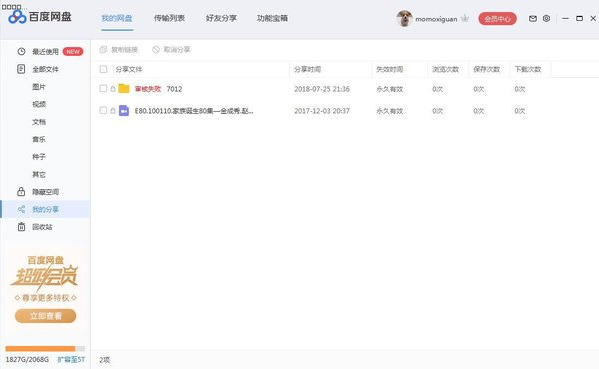The image size is (599, 369).
Task: Open the mail message icon
Action: tap(533, 18)
